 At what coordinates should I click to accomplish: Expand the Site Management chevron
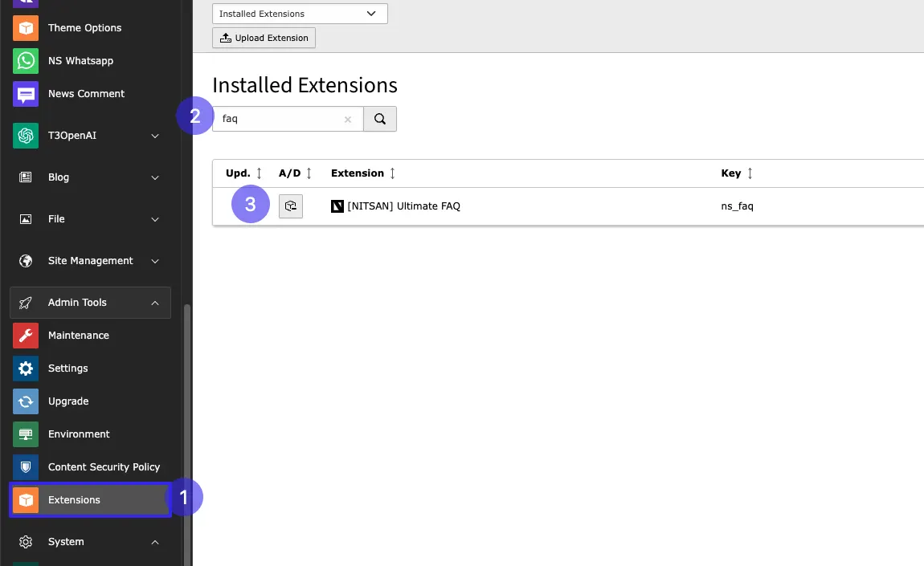[x=155, y=262]
